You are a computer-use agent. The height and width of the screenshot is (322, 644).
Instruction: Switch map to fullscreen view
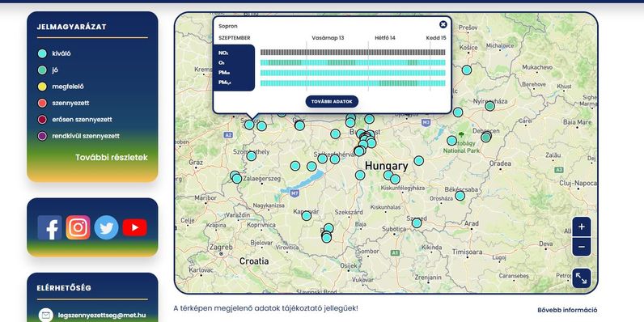tap(582, 278)
